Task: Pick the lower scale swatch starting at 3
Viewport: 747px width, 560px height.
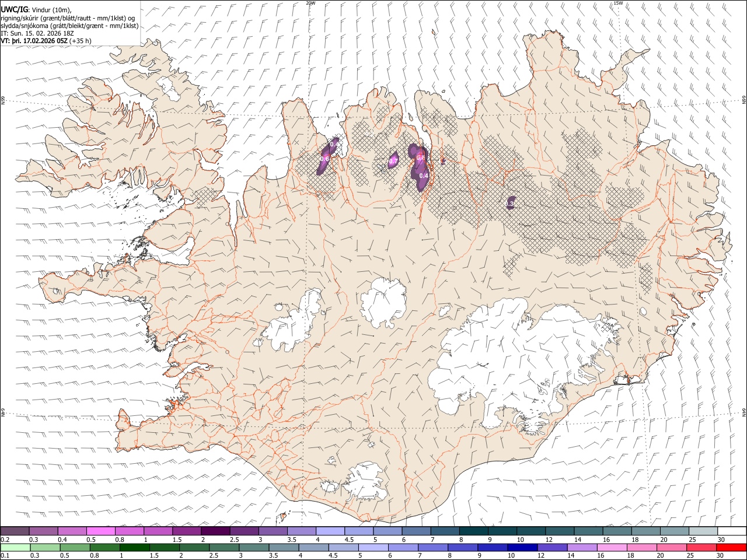Action: pos(254,548)
